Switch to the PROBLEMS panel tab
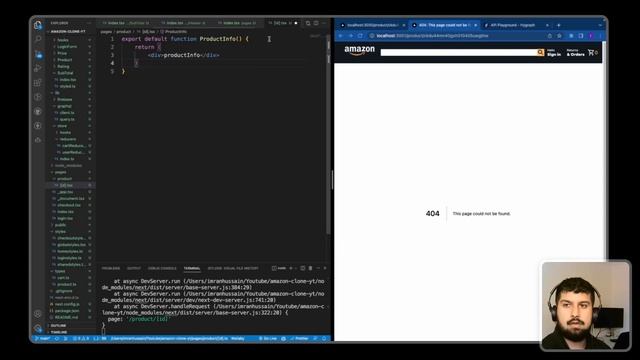640x360 pixels. point(111,268)
